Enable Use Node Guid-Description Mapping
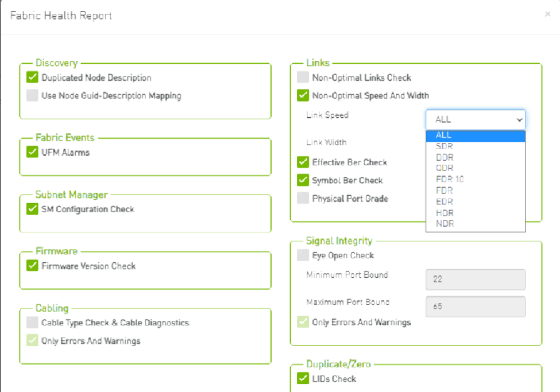The width and height of the screenshot is (560, 392). click(x=32, y=96)
